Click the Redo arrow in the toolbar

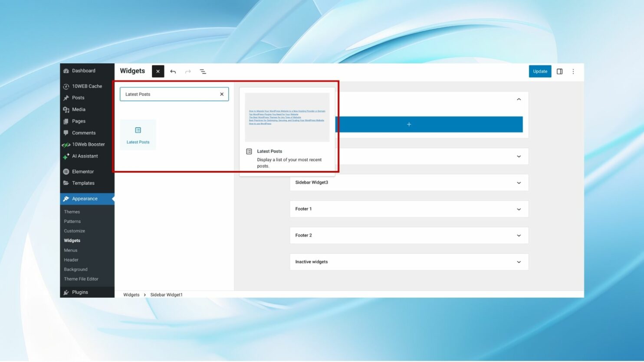click(187, 71)
